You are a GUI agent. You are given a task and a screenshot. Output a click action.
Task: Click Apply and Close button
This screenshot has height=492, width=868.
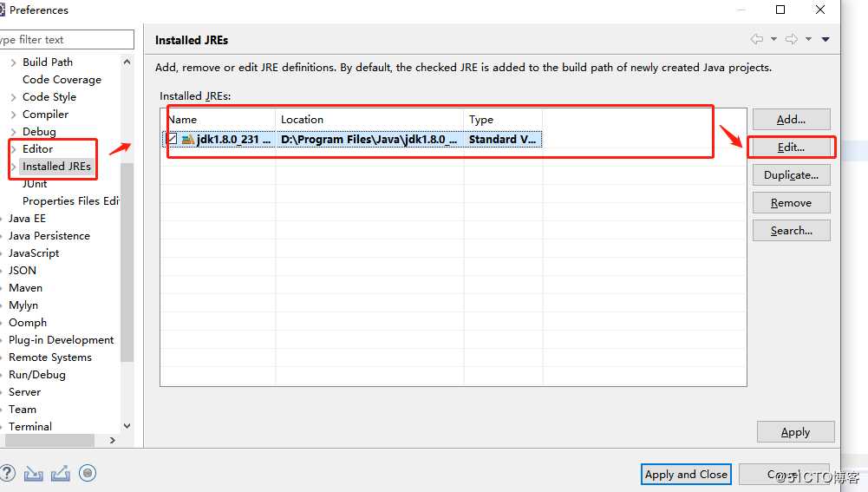[686, 475]
